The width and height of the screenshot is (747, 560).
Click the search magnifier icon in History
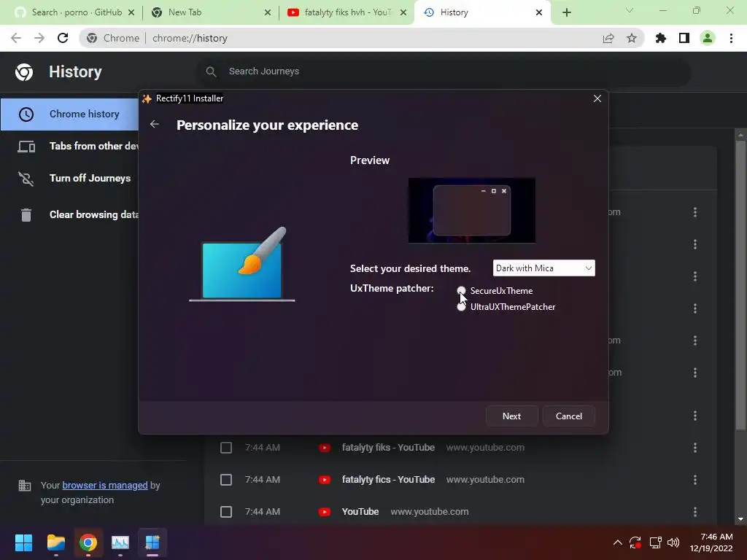(211, 71)
